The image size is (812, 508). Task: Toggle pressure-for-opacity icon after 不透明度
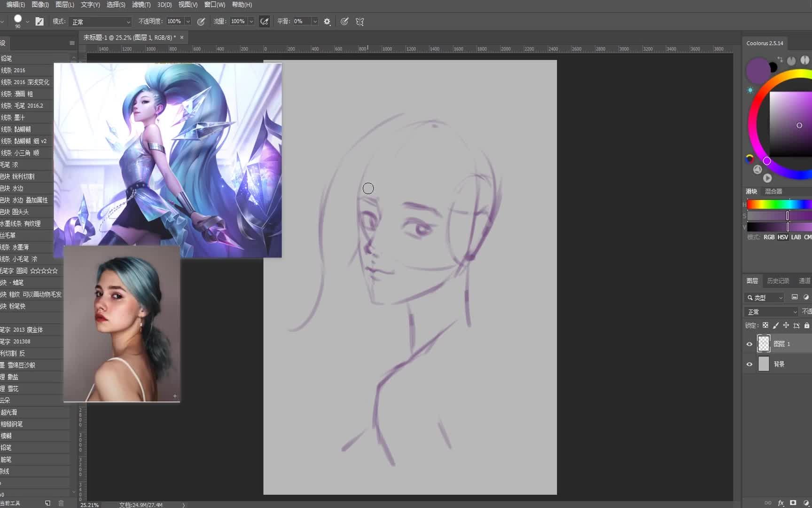tap(201, 22)
